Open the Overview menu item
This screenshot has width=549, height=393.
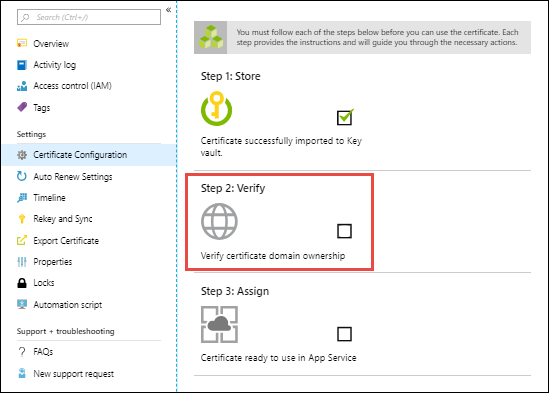point(51,44)
